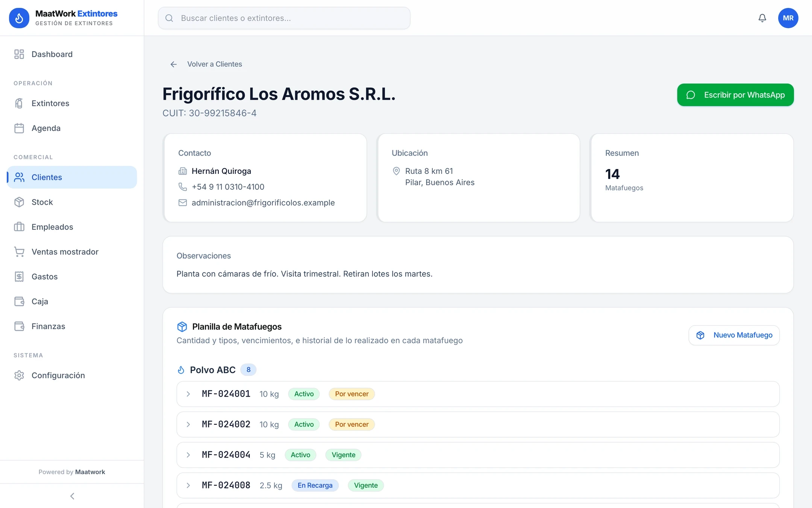
Task: Click the Gastos receipt icon
Action: tap(19, 277)
